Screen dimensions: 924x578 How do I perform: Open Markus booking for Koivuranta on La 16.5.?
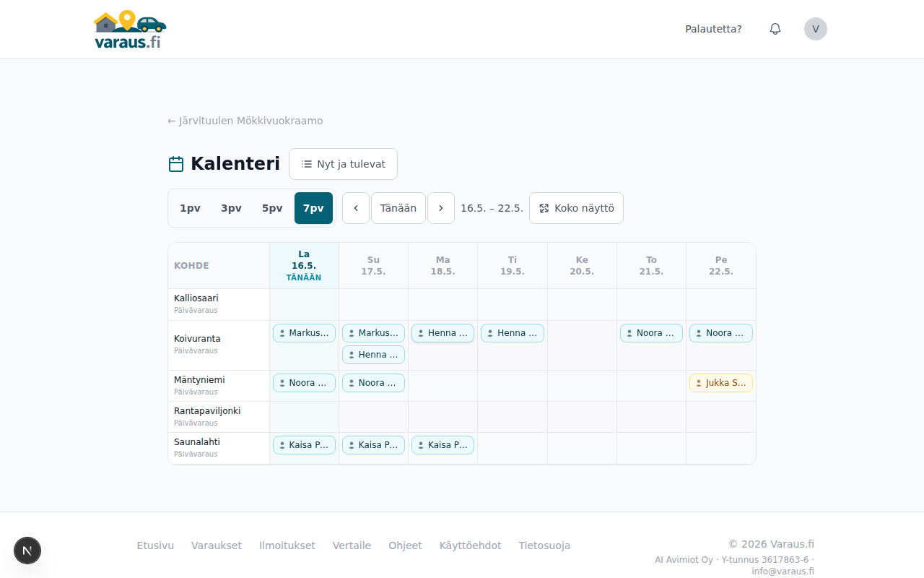tap(304, 333)
